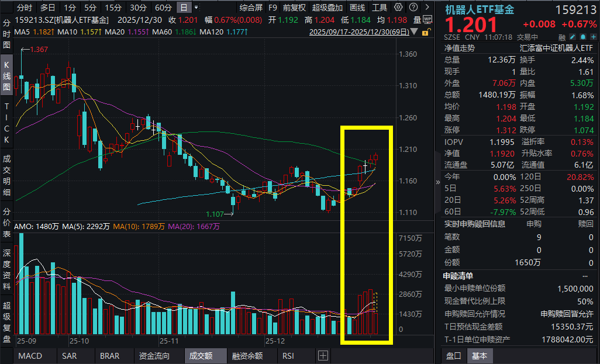Image resolution: width=600 pixels, height=364 pixels.
Task: Click the pencil edit icon near the clock
Action: pos(572,36)
